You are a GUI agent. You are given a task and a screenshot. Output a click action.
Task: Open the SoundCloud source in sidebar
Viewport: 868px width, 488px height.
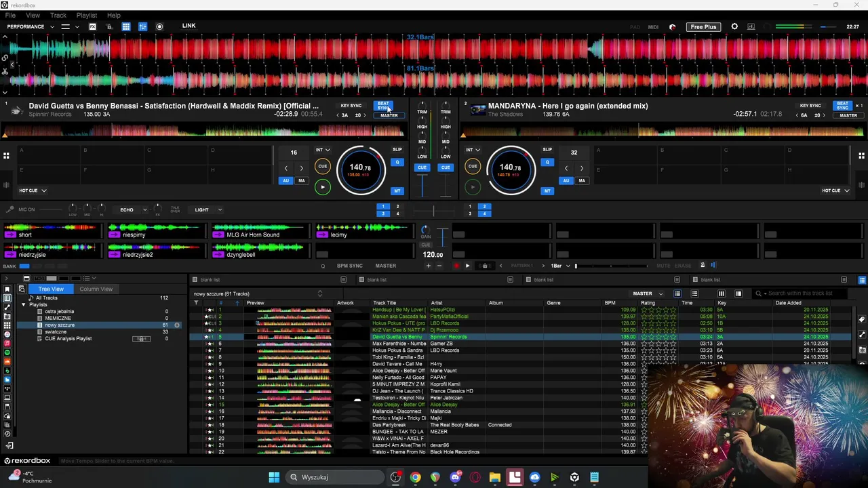[7, 361]
